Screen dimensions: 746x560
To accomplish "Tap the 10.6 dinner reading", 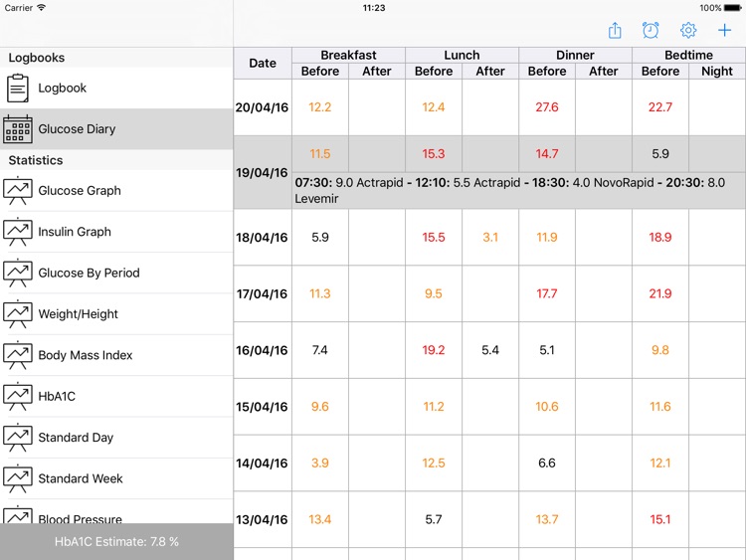I will coord(547,406).
